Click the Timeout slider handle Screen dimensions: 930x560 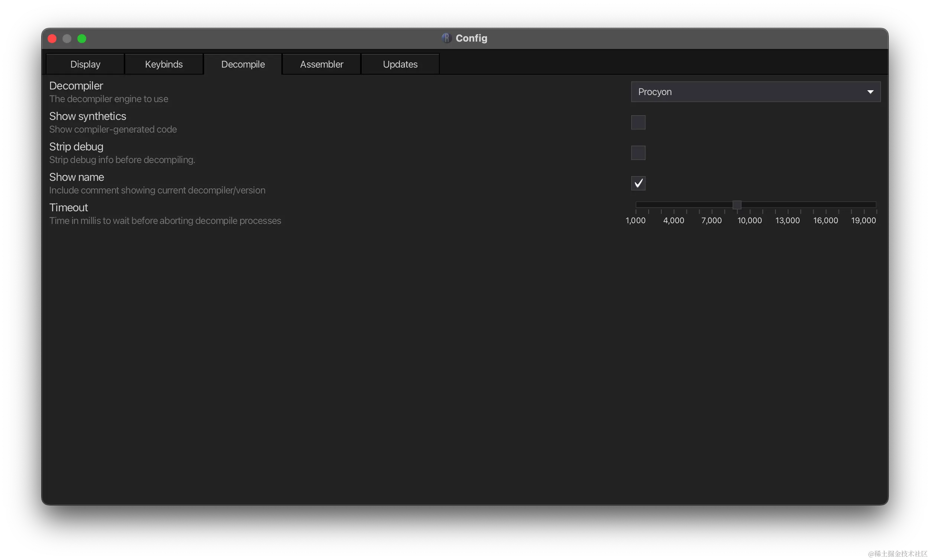point(737,204)
